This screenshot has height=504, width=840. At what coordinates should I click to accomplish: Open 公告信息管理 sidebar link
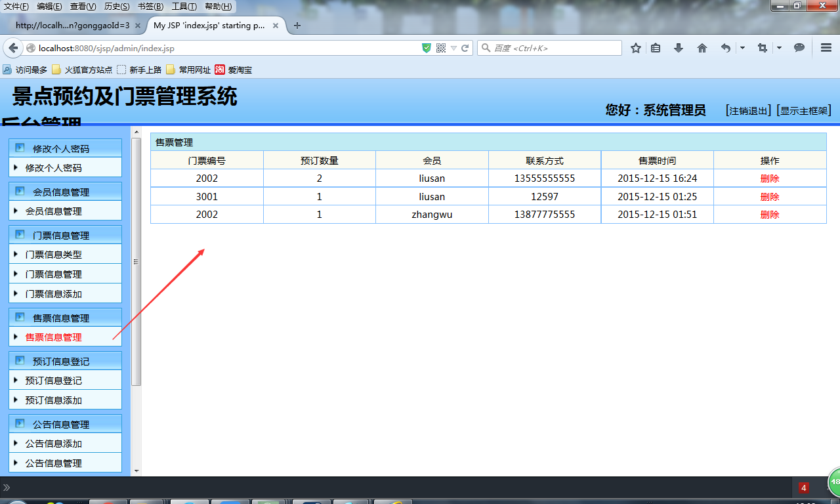(x=54, y=463)
